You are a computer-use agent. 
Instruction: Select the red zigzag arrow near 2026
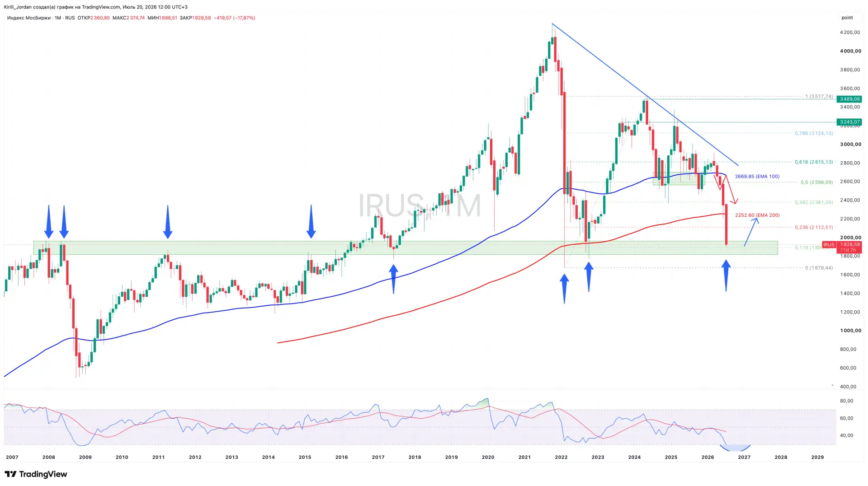click(x=726, y=189)
